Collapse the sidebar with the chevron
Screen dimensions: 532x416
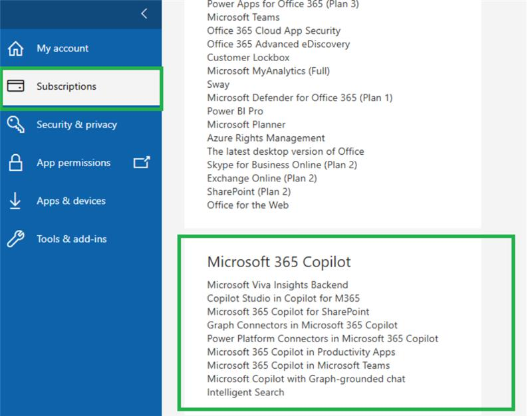(x=146, y=13)
